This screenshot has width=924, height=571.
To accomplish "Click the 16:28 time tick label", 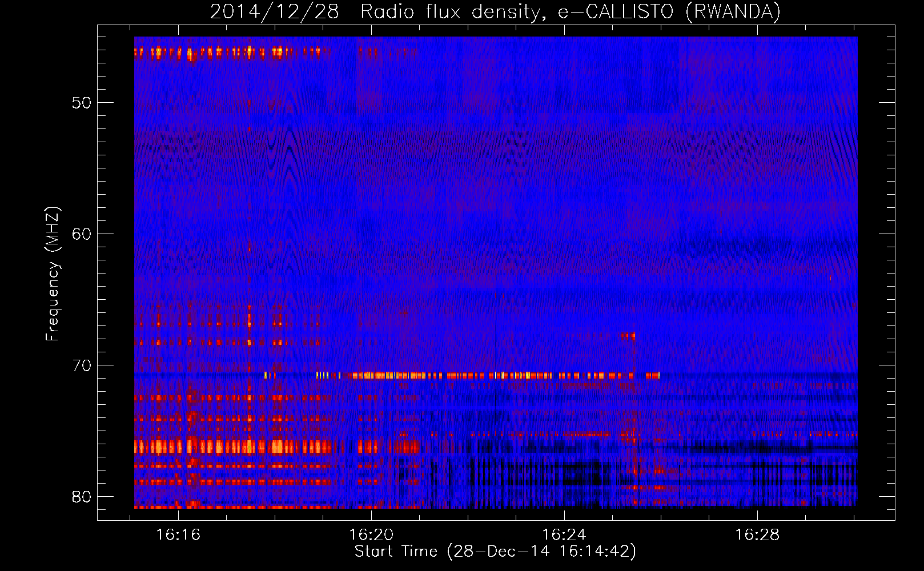I will [x=757, y=535].
